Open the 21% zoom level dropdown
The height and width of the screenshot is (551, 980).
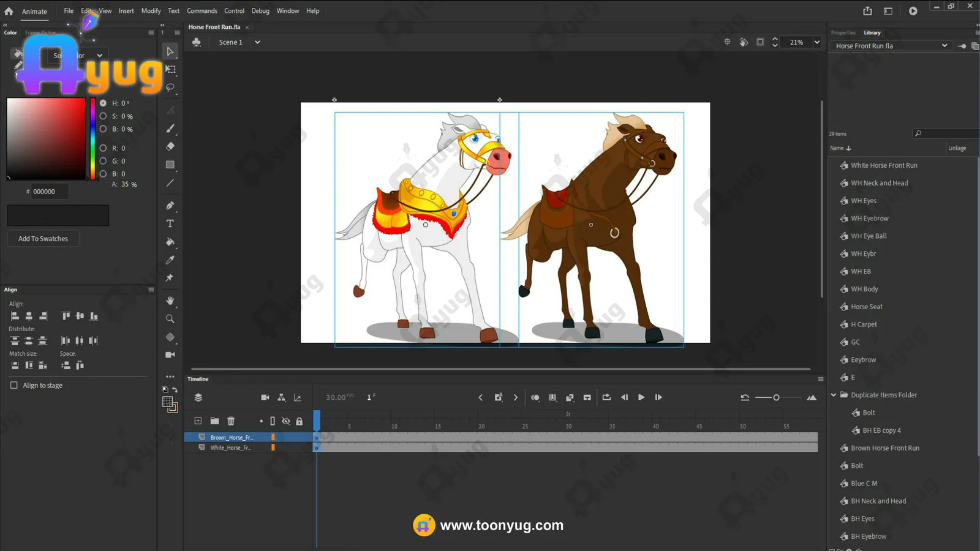pyautogui.click(x=816, y=42)
